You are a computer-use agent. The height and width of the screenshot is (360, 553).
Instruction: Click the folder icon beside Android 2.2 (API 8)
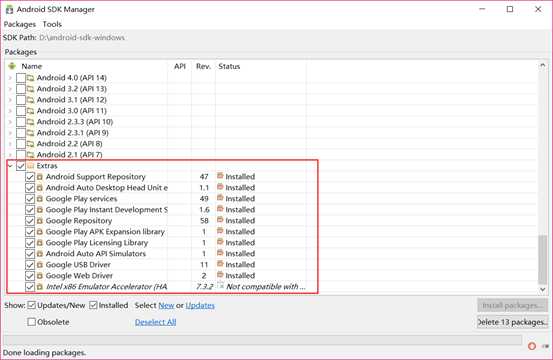(x=31, y=144)
